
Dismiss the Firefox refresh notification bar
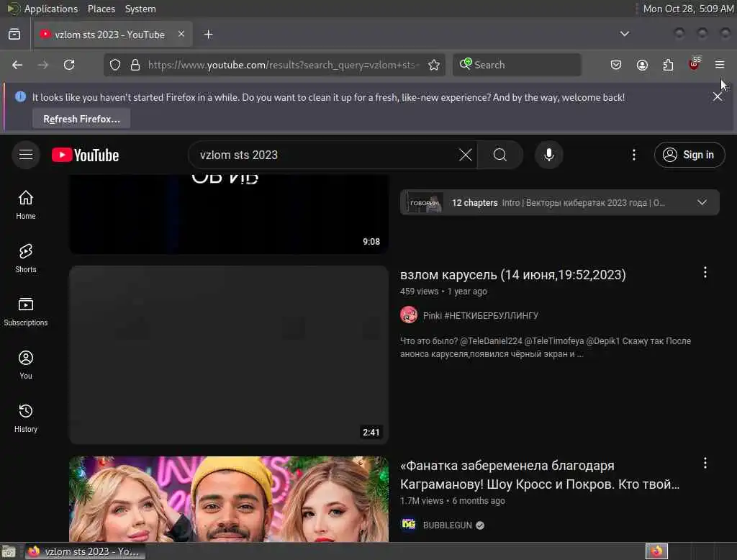pyautogui.click(x=718, y=96)
